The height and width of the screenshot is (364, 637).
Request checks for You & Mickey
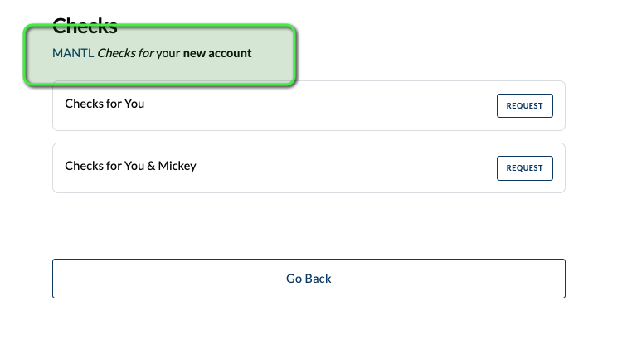524,168
